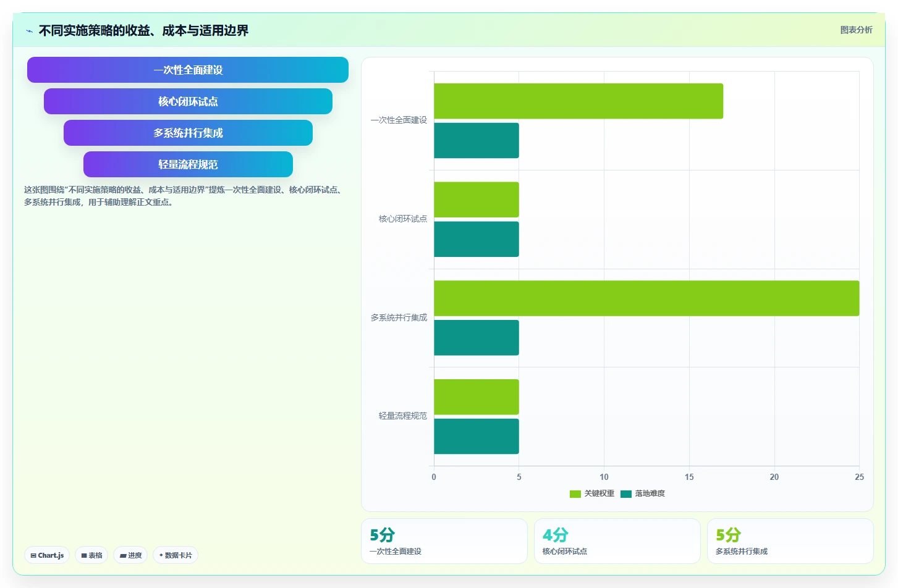Click the x-axis tick value 10
The image size is (898, 588).
click(604, 477)
